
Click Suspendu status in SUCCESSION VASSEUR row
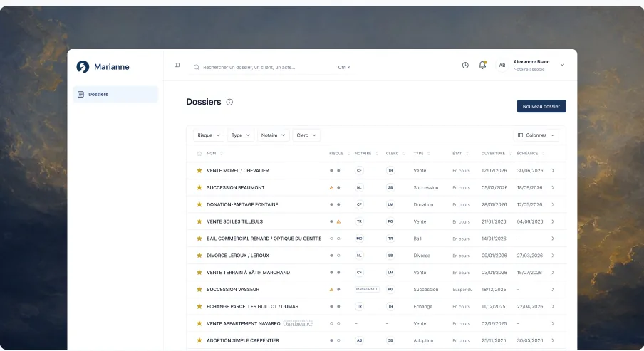[462, 290]
